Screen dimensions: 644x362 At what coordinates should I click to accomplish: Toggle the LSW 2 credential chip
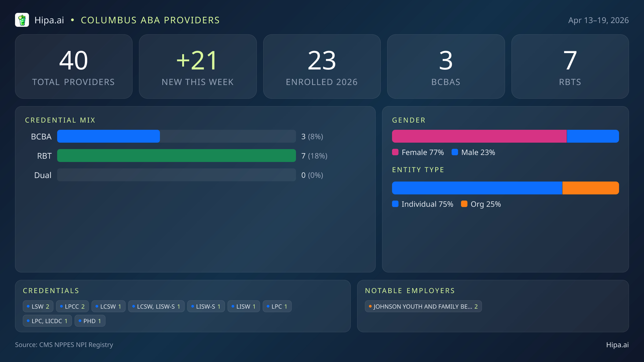[x=38, y=306]
